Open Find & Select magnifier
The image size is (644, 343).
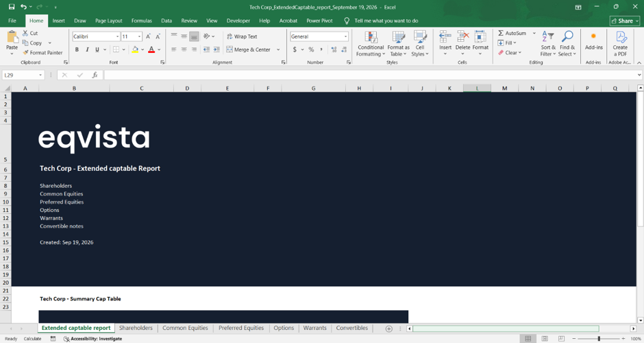click(x=567, y=44)
